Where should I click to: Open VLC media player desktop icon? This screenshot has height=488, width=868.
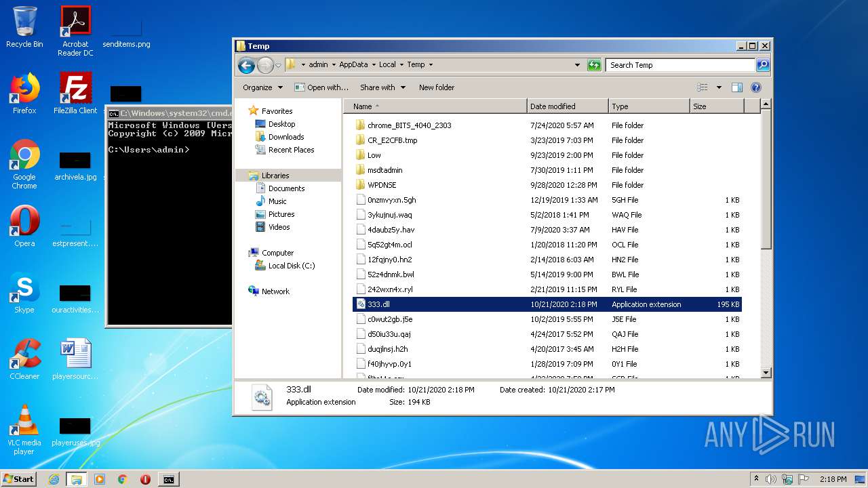(24, 430)
